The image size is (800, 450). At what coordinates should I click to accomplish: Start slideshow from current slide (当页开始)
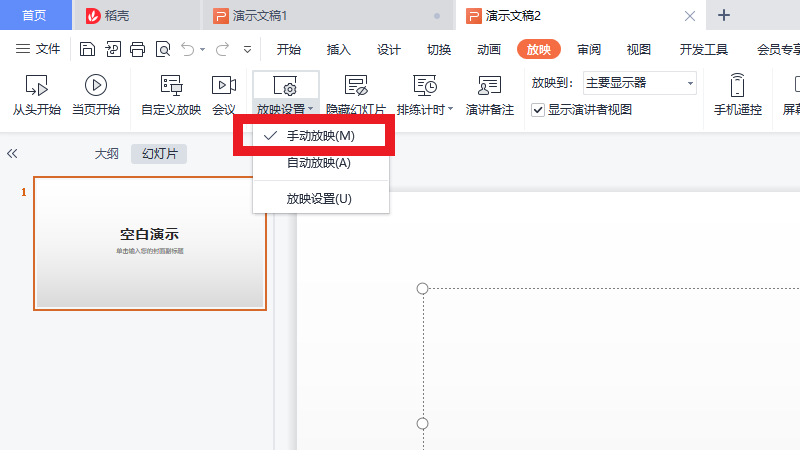point(96,86)
